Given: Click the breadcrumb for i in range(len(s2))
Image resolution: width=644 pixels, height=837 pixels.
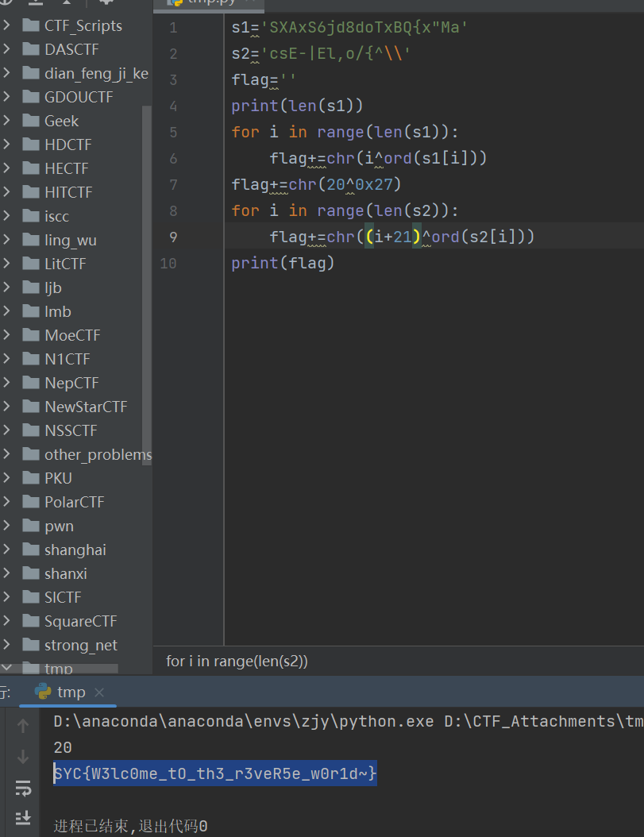Looking at the screenshot, I should coord(237,661).
